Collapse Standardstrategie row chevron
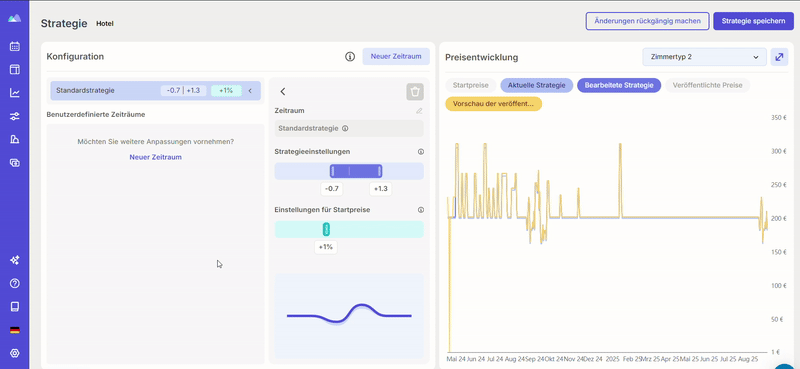Screen dimensions: 800x369 (250, 91)
